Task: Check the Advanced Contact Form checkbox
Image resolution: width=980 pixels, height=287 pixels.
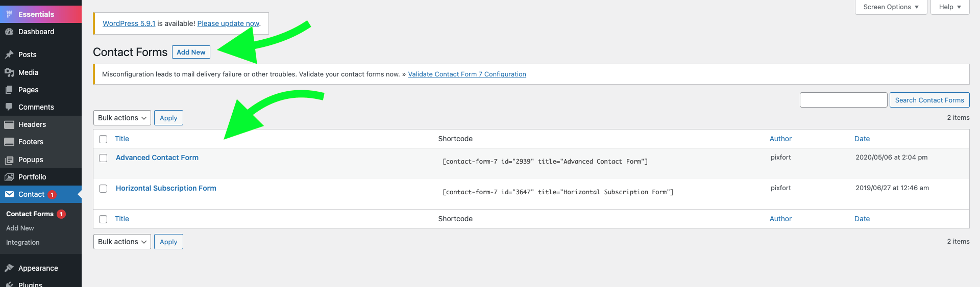Action: [103, 158]
